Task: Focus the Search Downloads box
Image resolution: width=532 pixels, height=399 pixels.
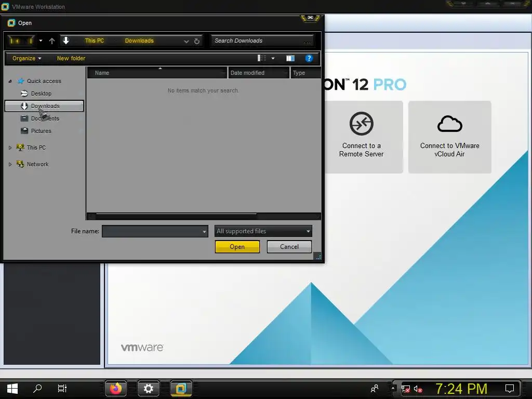Action: pyautogui.click(x=262, y=41)
